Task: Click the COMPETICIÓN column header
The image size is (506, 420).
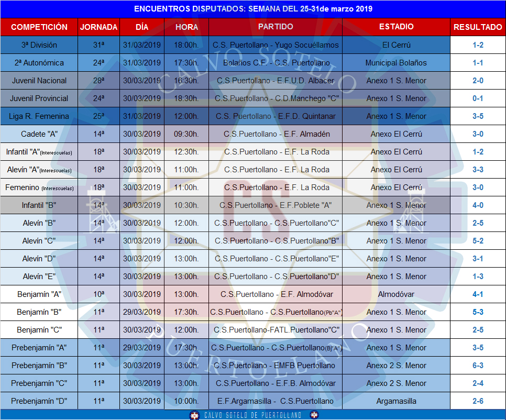Action: pos(39,27)
